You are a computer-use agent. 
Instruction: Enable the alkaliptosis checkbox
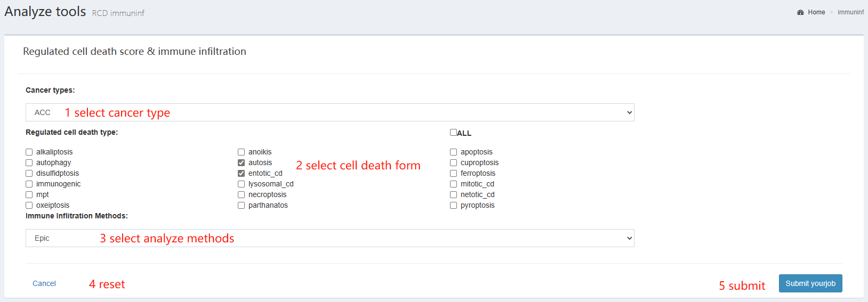tap(29, 152)
